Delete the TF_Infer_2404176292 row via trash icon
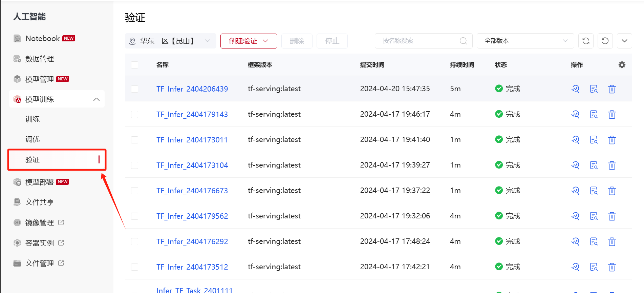644x293 pixels. (611, 241)
